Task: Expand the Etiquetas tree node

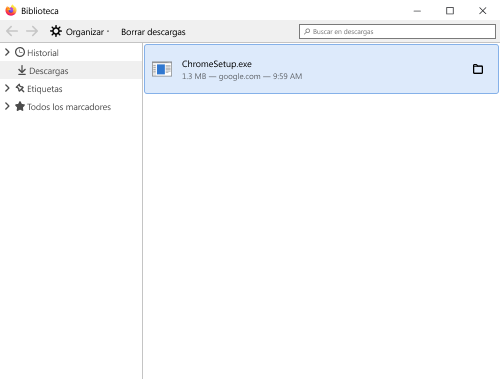Action: point(7,88)
